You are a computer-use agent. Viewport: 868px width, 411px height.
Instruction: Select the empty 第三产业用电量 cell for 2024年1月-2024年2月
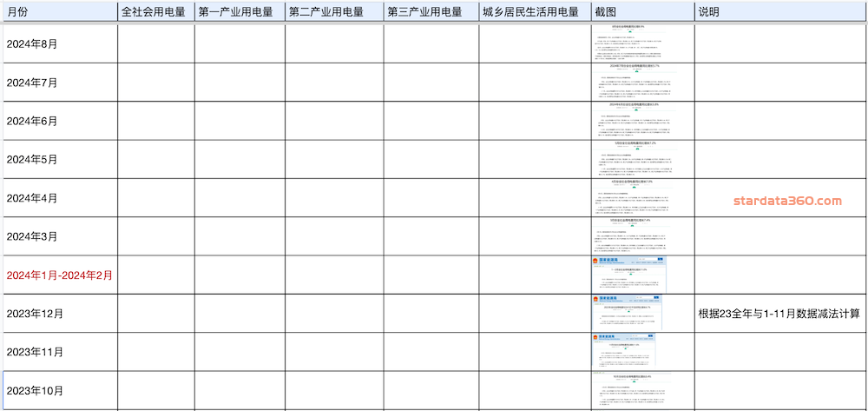click(431, 275)
